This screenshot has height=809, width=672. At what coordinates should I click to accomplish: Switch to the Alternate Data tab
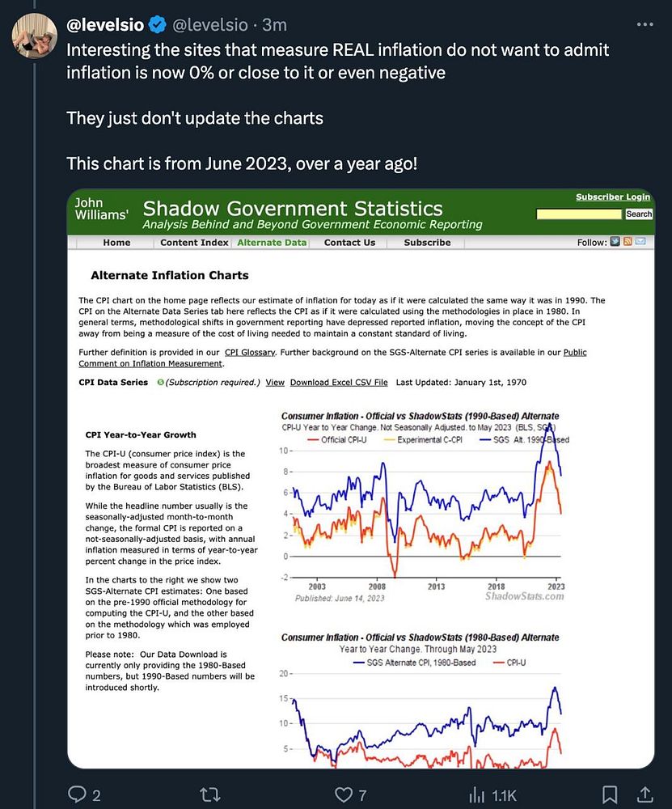272,243
